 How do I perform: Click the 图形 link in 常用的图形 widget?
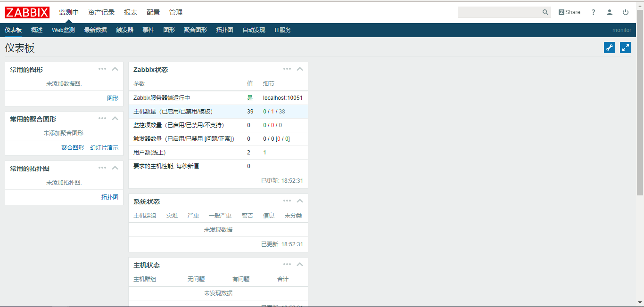coord(113,98)
